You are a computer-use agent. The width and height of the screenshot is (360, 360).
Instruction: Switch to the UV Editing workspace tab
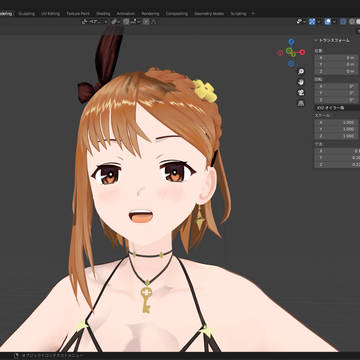pos(51,14)
